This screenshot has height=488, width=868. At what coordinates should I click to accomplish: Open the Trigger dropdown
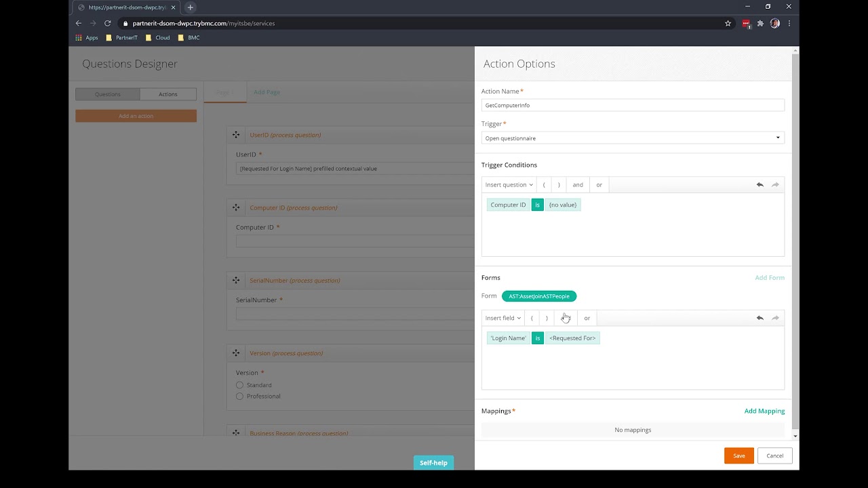pyautogui.click(x=633, y=138)
